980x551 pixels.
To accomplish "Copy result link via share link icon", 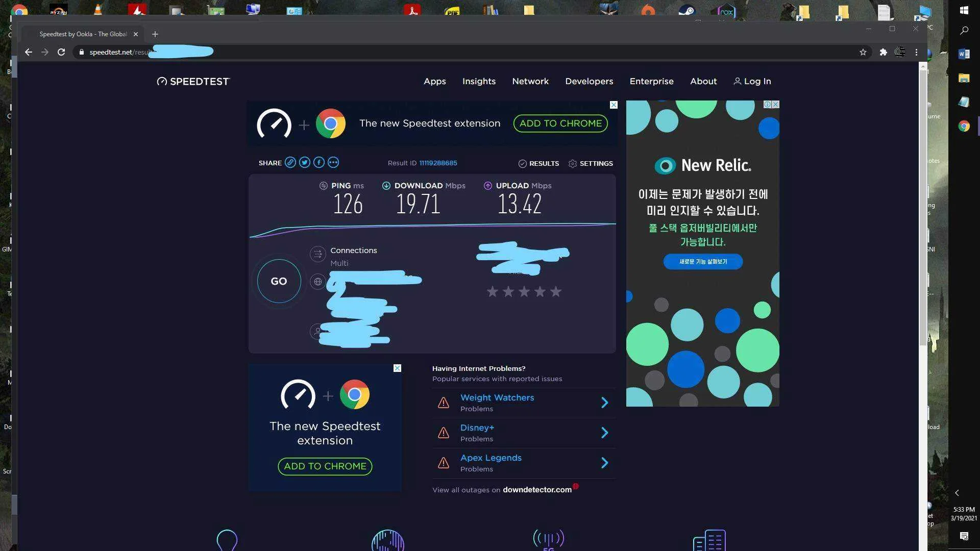I will tap(290, 163).
